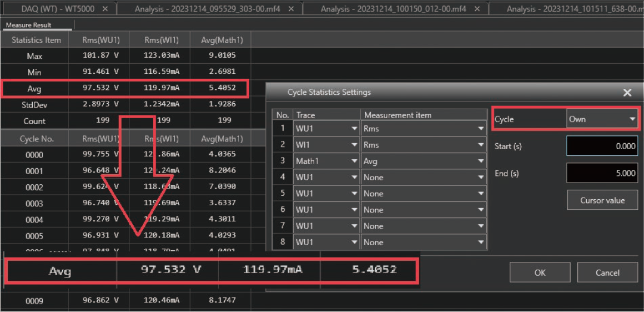Open Trace dropdown for row No. 4
The image size is (644, 312).
[x=327, y=177]
